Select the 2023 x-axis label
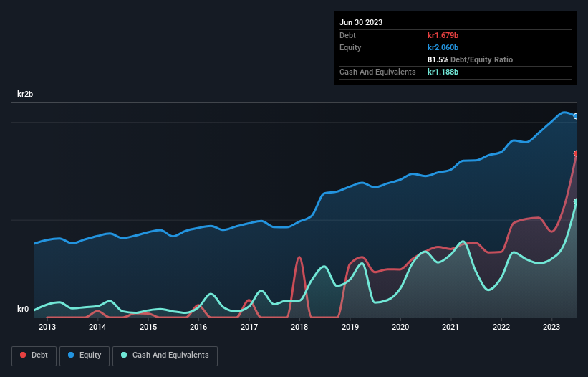 551,327
